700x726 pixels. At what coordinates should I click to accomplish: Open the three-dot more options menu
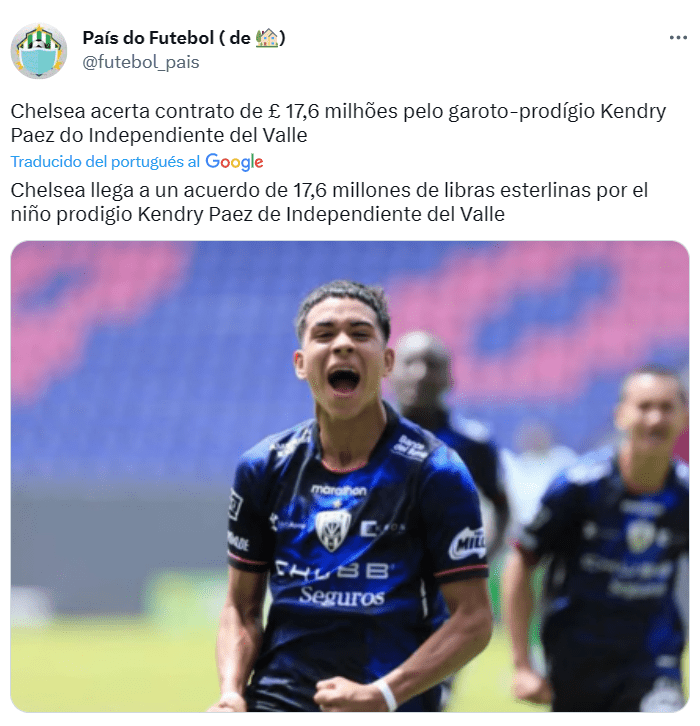pyautogui.click(x=678, y=38)
